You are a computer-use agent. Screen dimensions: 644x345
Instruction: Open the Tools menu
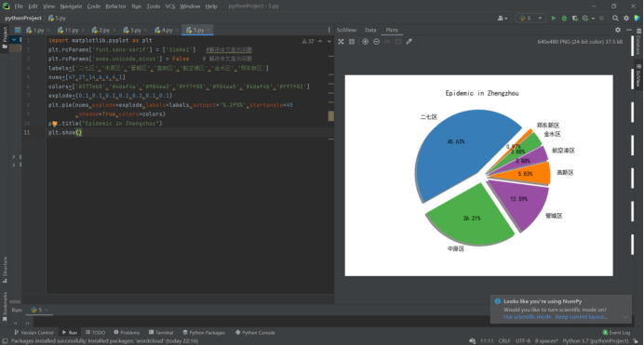(x=154, y=7)
